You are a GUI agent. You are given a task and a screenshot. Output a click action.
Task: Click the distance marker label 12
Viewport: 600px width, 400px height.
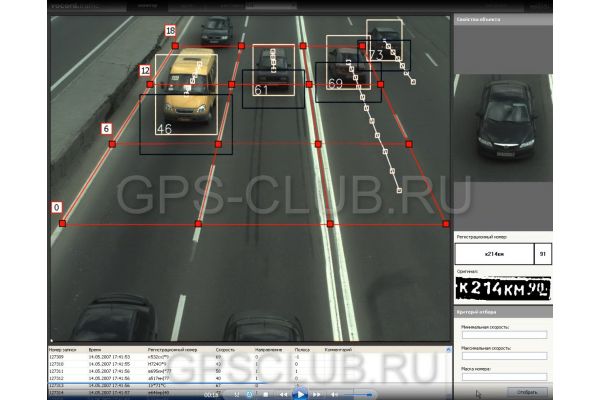click(145, 71)
